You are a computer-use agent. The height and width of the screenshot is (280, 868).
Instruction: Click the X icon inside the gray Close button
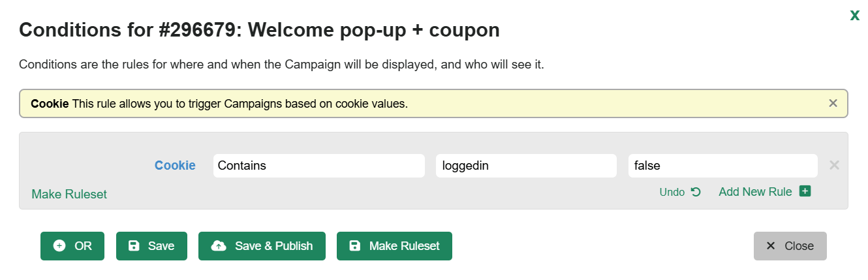pos(771,246)
